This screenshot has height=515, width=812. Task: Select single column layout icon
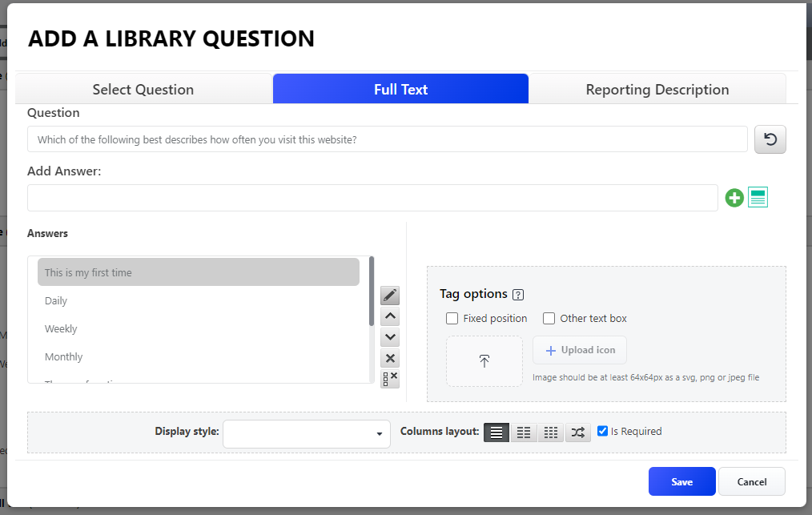(x=496, y=433)
